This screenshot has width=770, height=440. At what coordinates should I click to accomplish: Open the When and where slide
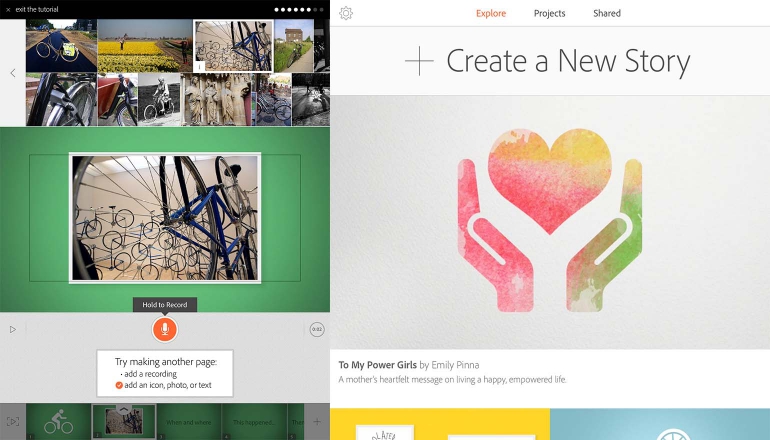point(189,422)
